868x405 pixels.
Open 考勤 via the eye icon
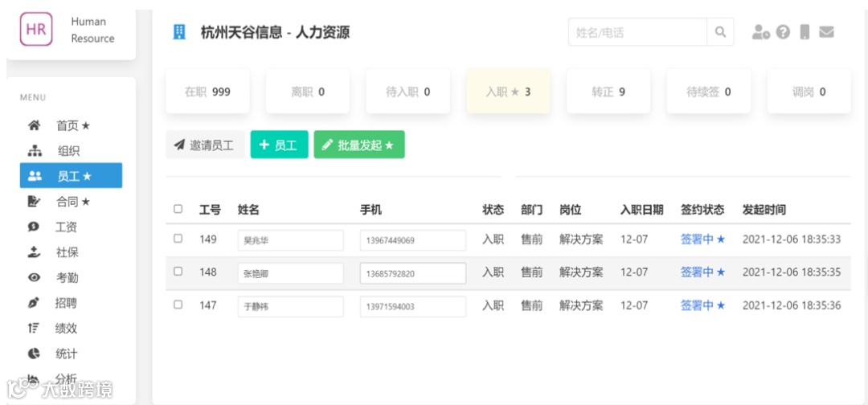point(35,278)
